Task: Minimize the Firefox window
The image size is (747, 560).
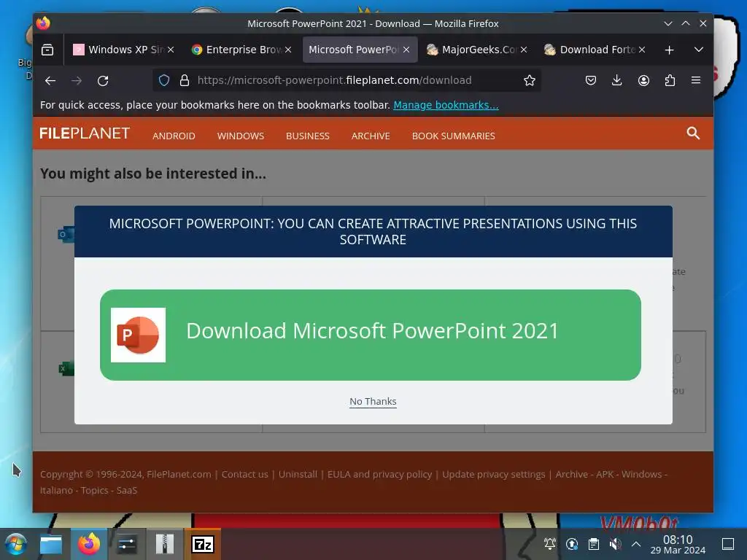Action: pos(668,23)
